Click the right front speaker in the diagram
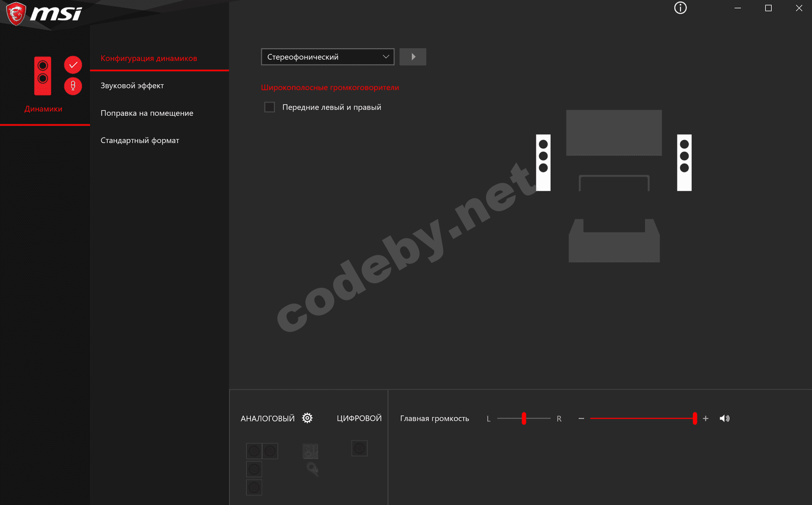812x505 pixels. tap(684, 162)
